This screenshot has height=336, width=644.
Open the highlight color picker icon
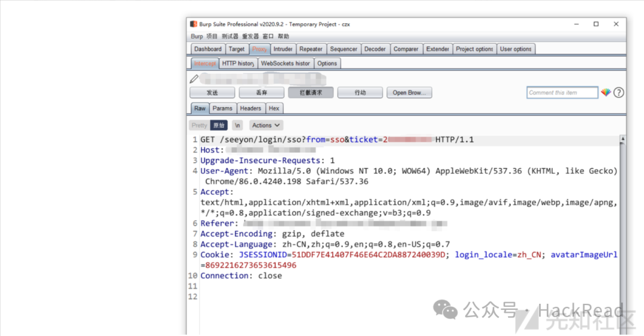pyautogui.click(x=606, y=93)
